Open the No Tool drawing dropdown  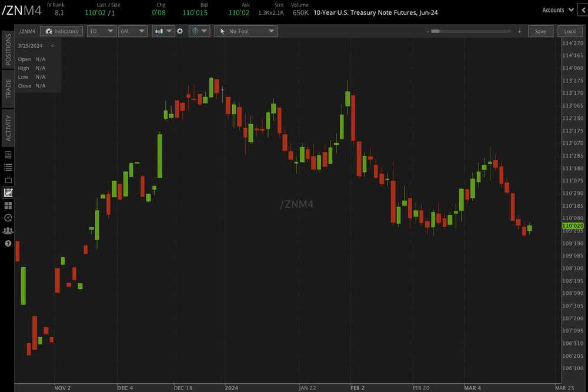tap(246, 31)
